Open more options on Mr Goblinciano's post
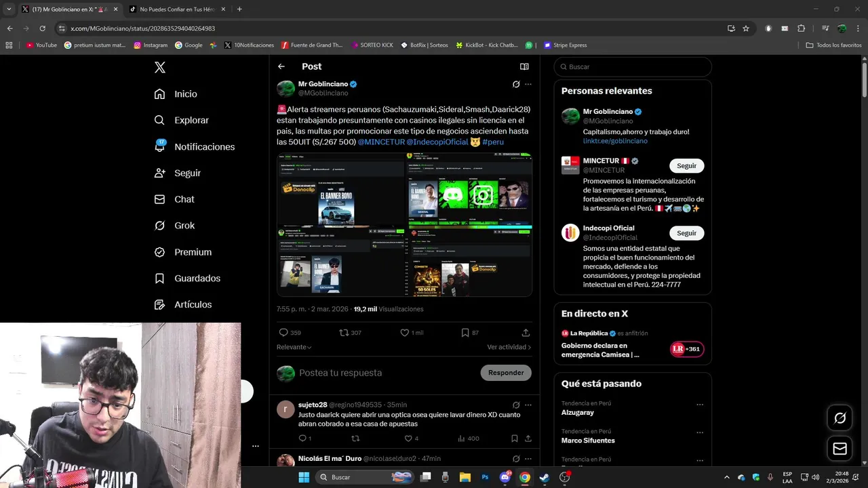This screenshot has width=868, height=488. click(x=528, y=84)
